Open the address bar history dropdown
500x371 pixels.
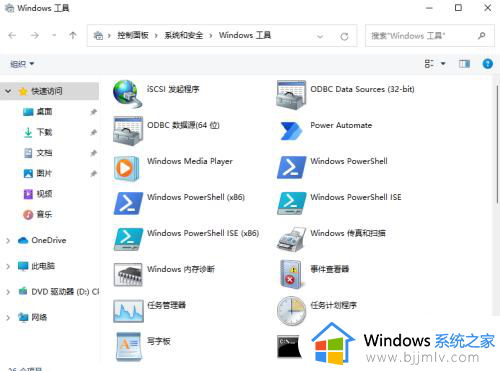[x=320, y=36]
